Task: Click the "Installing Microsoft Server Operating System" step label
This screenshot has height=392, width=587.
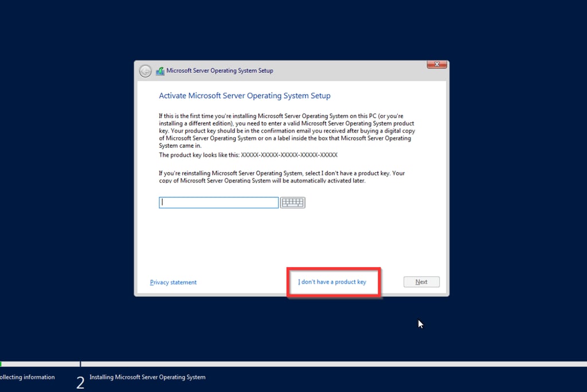Action: [x=147, y=377]
